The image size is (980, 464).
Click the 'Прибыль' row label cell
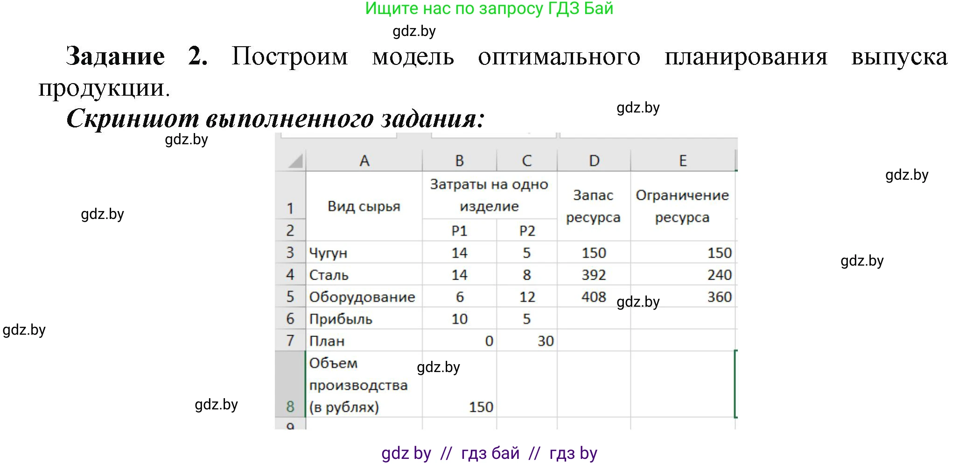(x=365, y=319)
